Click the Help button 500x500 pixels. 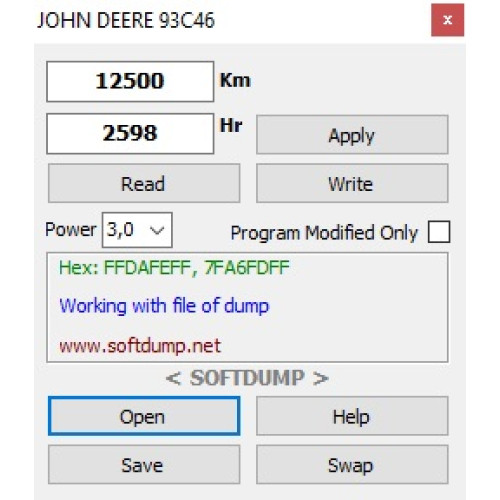(x=352, y=416)
